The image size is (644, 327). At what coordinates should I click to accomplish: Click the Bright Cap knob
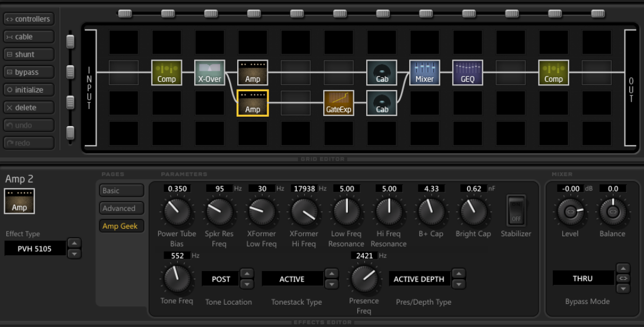pos(473,212)
